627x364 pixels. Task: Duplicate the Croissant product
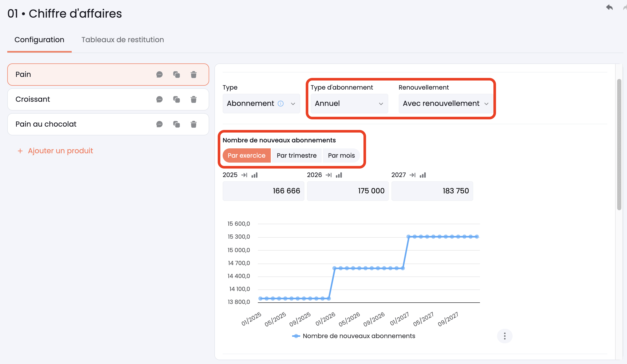[177, 99]
